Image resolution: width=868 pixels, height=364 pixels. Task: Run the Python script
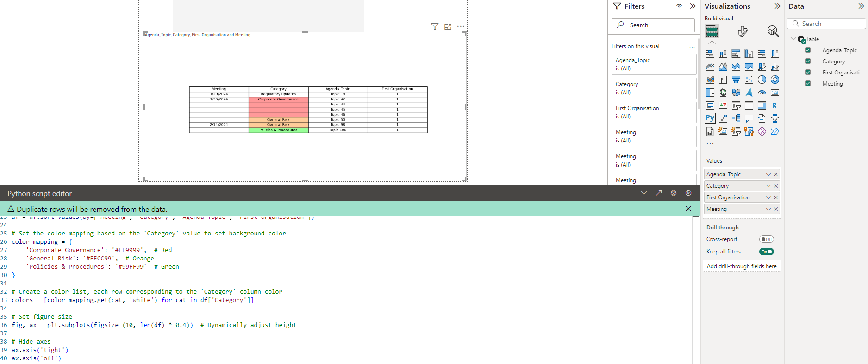pos(688,193)
